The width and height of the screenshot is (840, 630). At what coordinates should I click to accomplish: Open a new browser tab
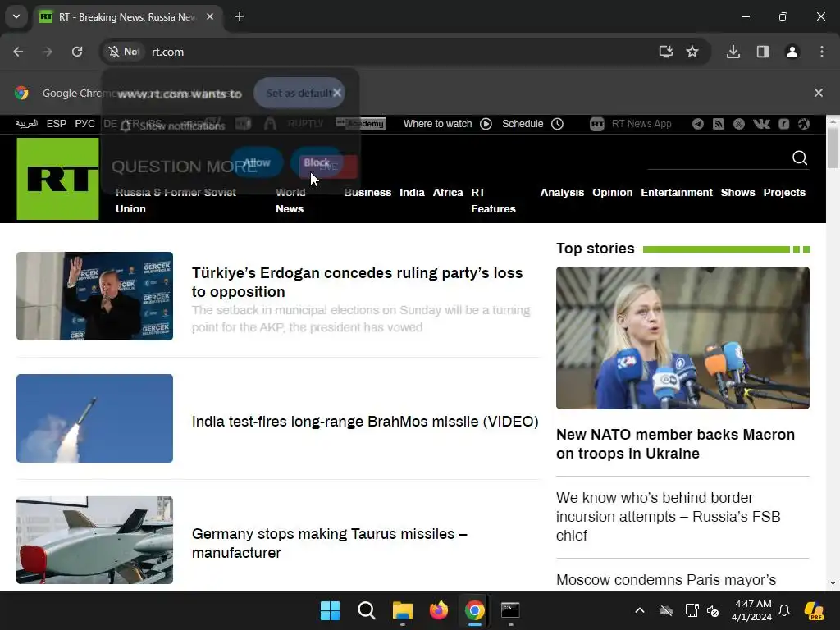point(240,16)
